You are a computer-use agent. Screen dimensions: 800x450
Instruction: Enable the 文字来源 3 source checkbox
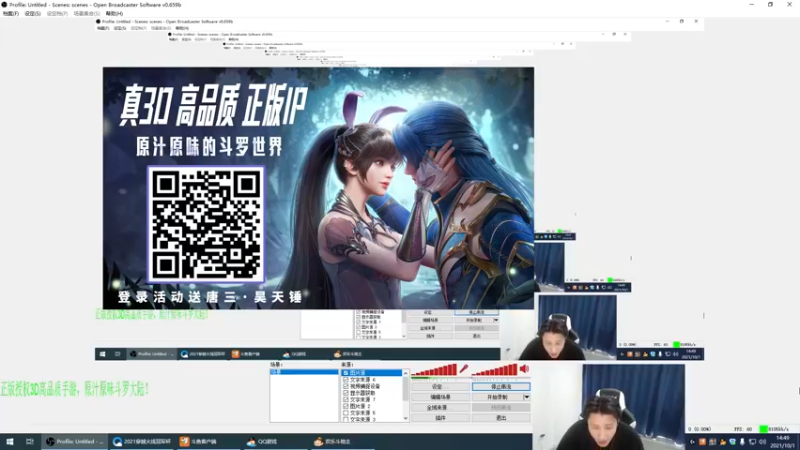coord(346,419)
